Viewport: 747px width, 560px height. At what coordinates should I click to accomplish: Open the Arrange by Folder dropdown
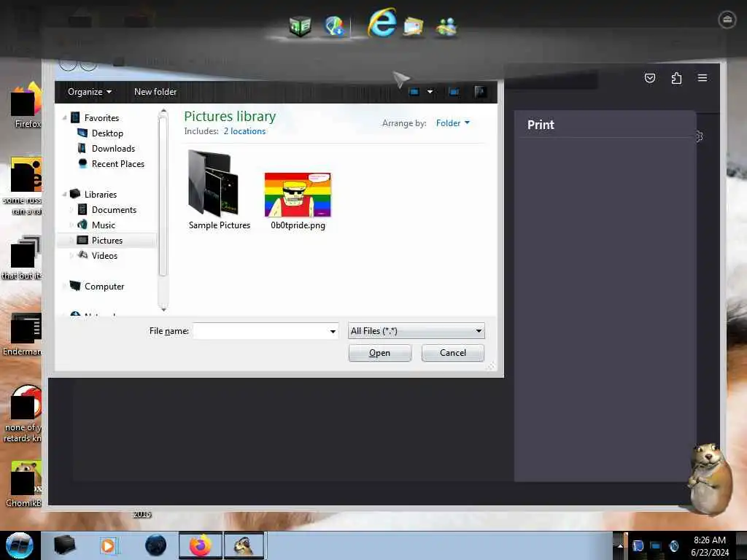click(x=452, y=122)
